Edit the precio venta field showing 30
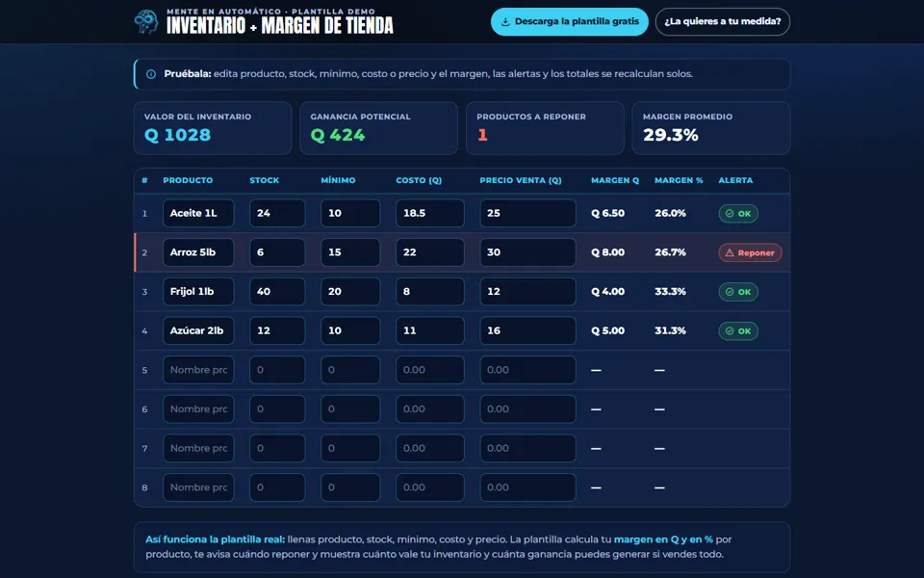Viewport: 924px width, 578px height. tap(527, 252)
